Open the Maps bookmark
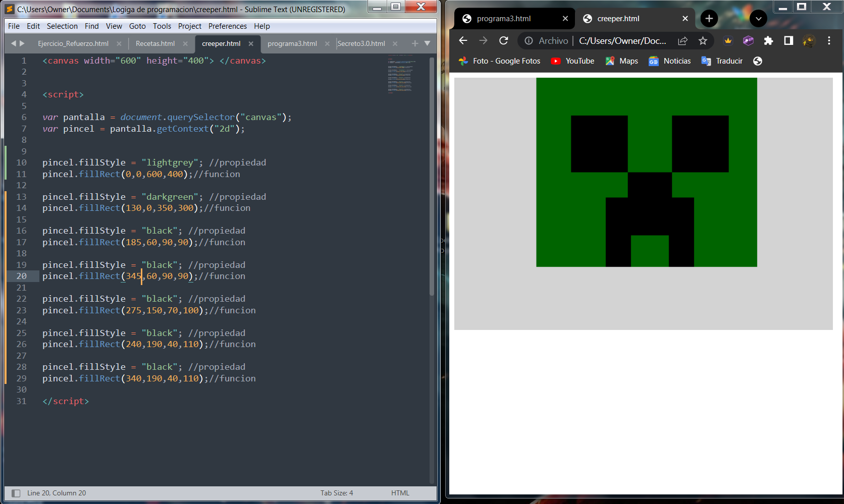844x504 pixels. click(x=622, y=61)
